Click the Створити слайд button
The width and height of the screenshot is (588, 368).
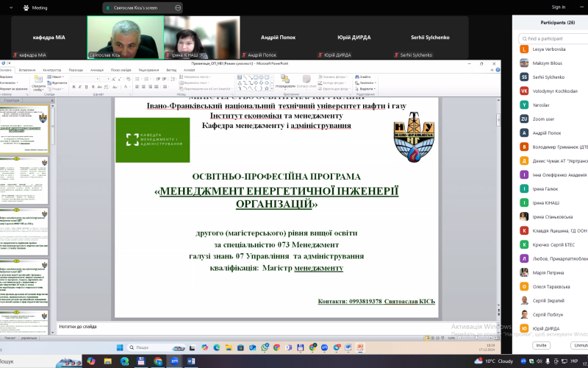point(38,83)
